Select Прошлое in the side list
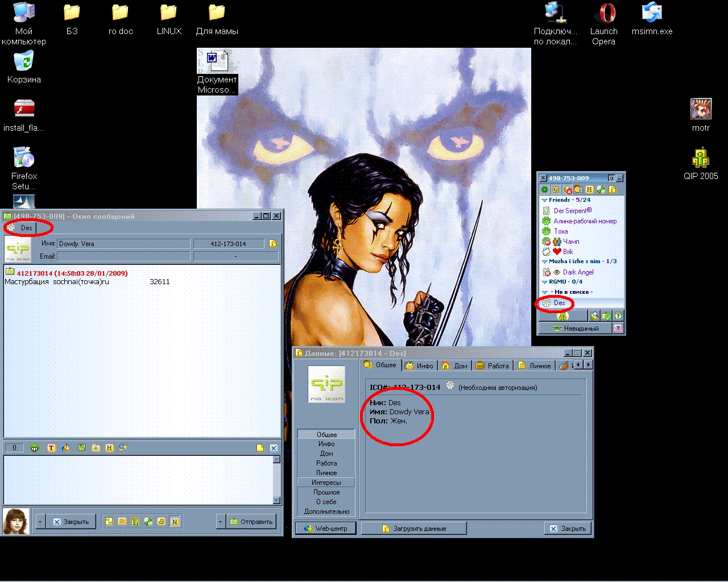 [x=326, y=492]
